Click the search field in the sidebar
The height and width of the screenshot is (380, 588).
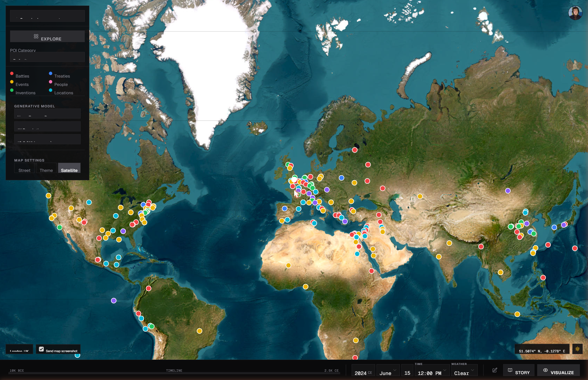pyautogui.click(x=47, y=16)
